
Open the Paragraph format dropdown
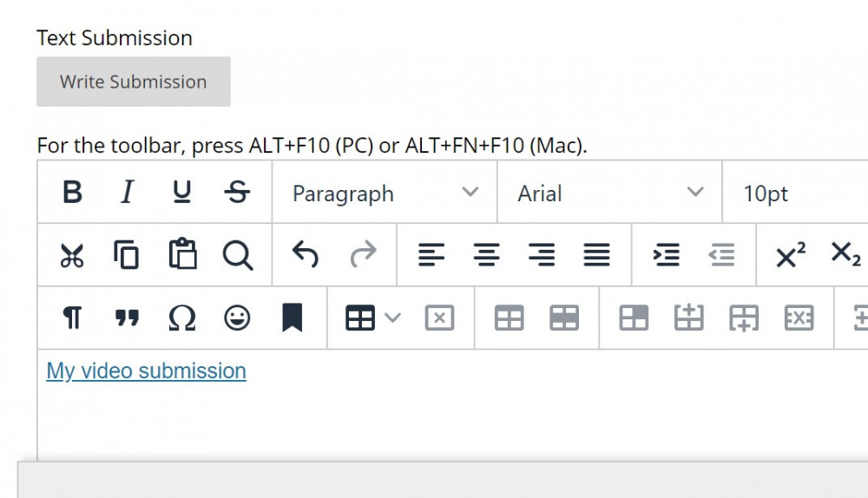pyautogui.click(x=385, y=193)
